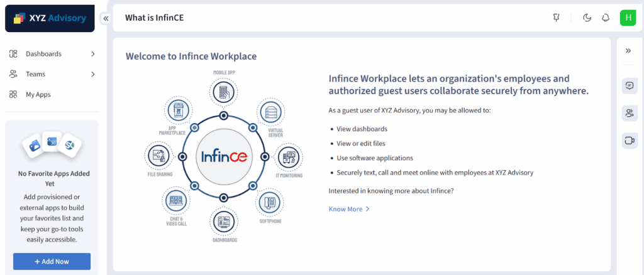
Task: Click the Mobile App icon in diagram
Action: click(223, 93)
